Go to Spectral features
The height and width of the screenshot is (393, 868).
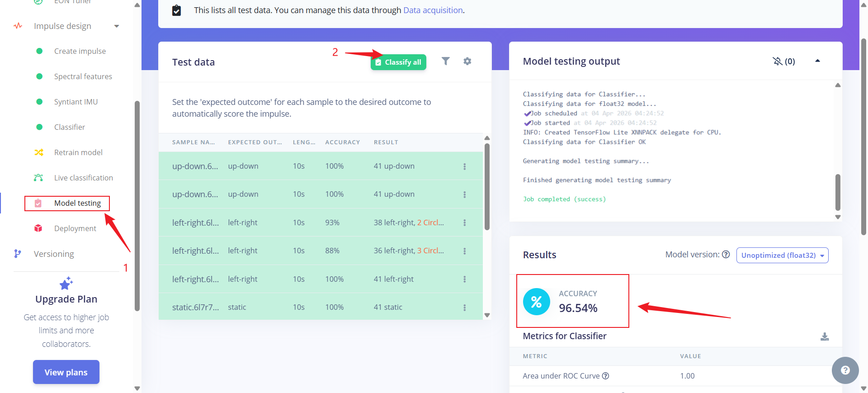click(83, 76)
